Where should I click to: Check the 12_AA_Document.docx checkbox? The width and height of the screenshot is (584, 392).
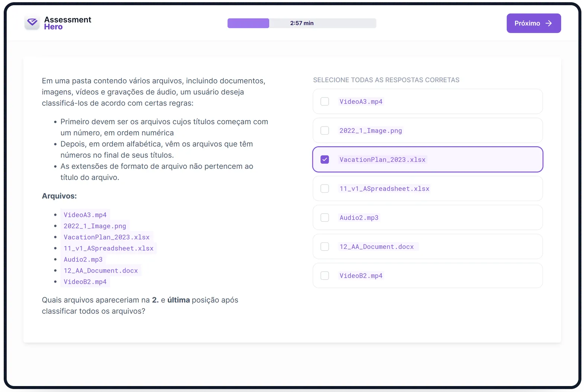325,247
